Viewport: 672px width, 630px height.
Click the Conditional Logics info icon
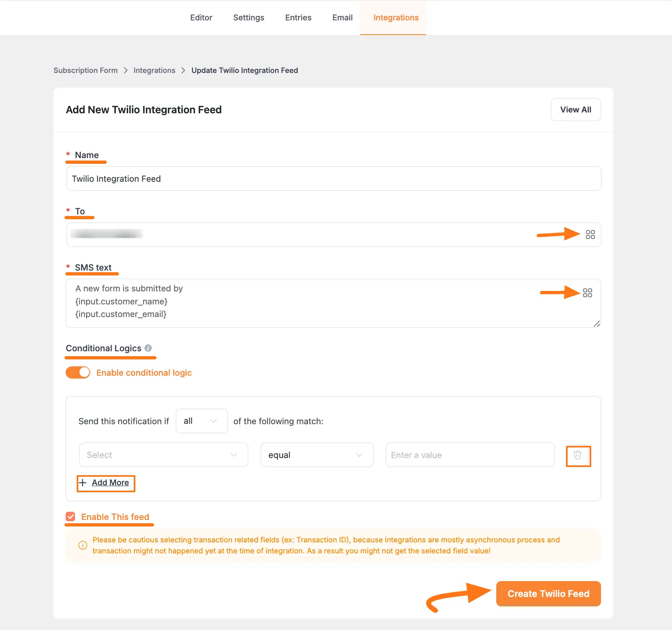148,348
